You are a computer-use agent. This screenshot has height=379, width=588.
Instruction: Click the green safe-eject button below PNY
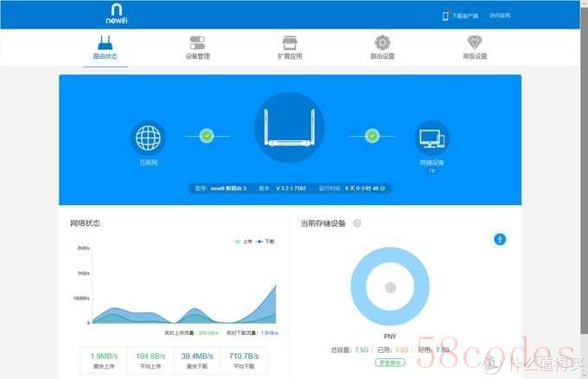pos(390,363)
